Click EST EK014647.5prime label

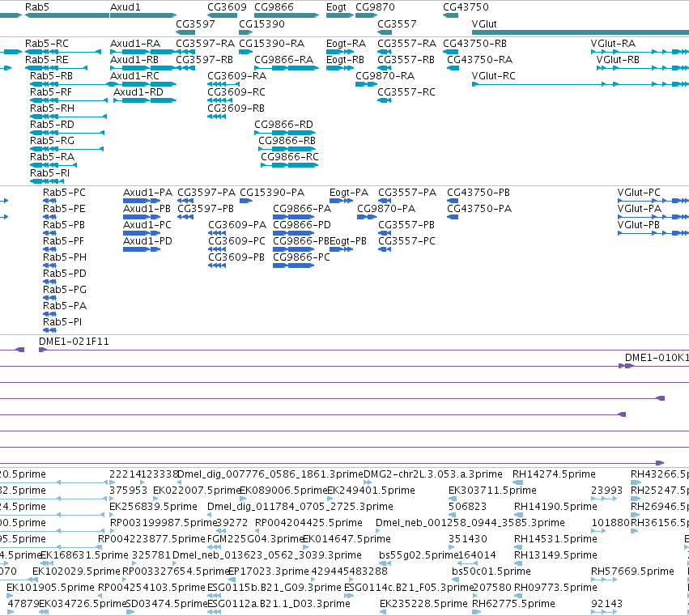(x=347, y=539)
